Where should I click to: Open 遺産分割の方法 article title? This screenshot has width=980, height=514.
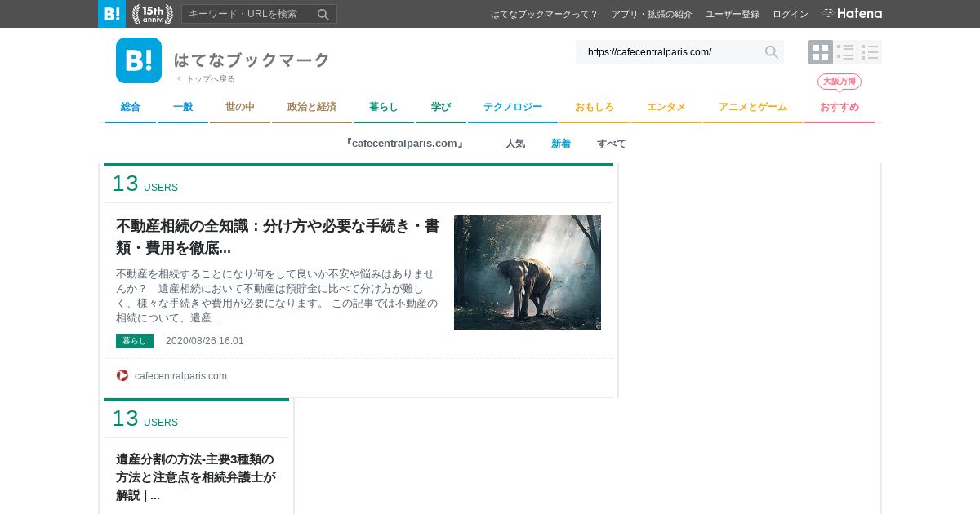(196, 476)
